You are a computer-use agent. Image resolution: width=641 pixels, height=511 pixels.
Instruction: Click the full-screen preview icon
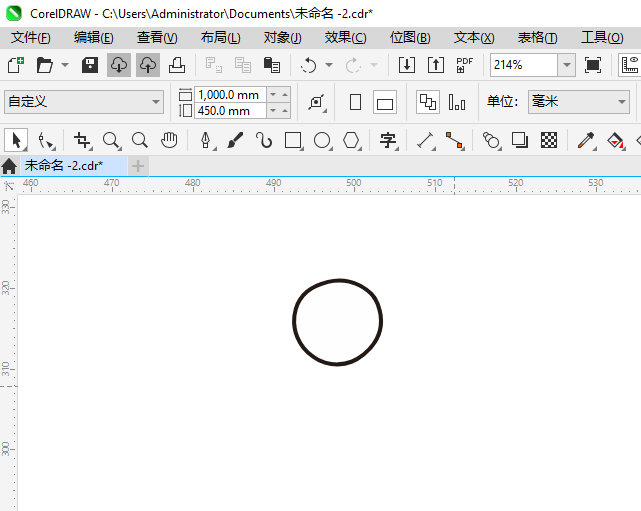[593, 65]
